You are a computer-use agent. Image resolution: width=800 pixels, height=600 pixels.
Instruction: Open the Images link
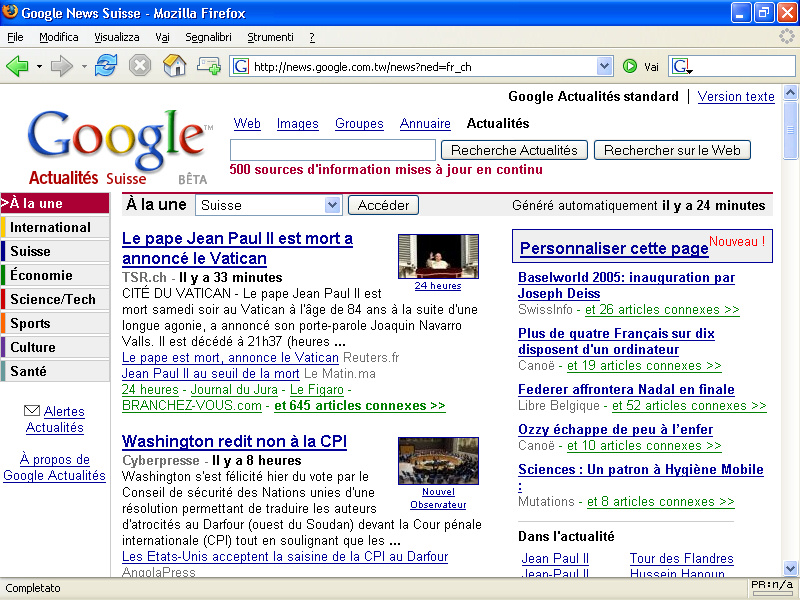(x=297, y=123)
